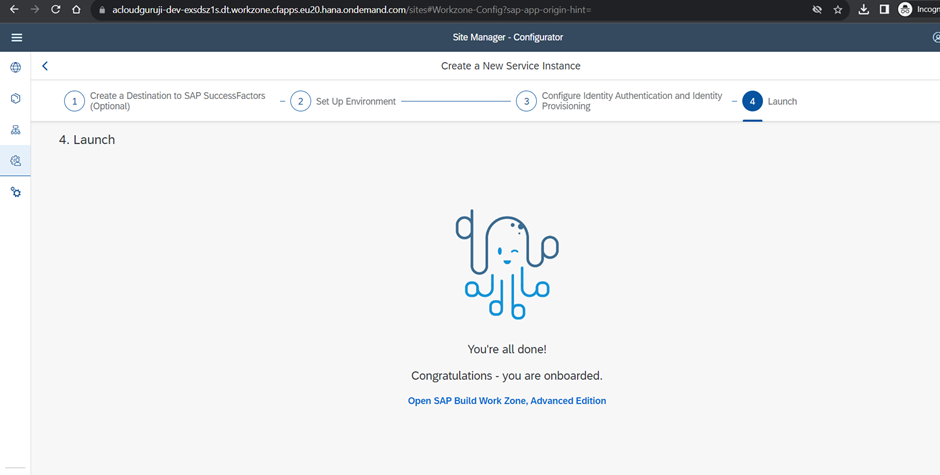Click the browser home button
940x475 pixels.
tap(76, 9)
